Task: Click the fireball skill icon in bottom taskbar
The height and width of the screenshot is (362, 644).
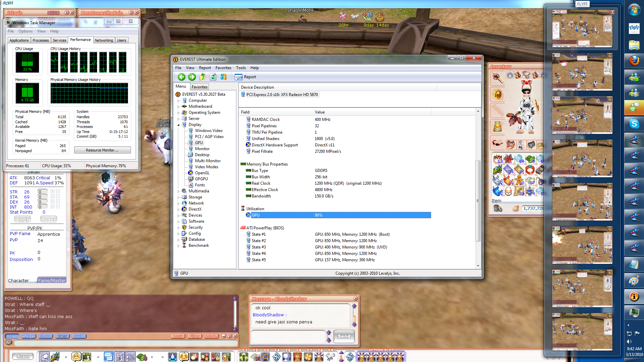Action: coord(194,357)
